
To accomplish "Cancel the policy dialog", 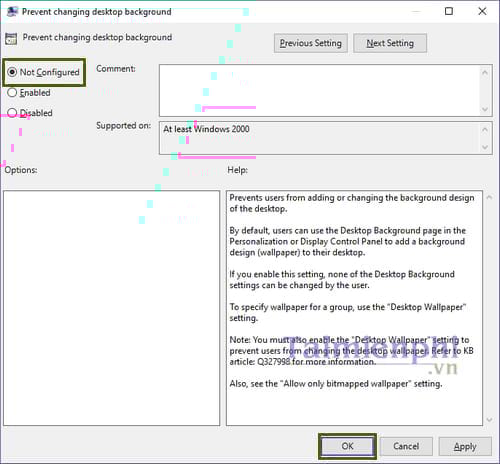I will pos(406,446).
